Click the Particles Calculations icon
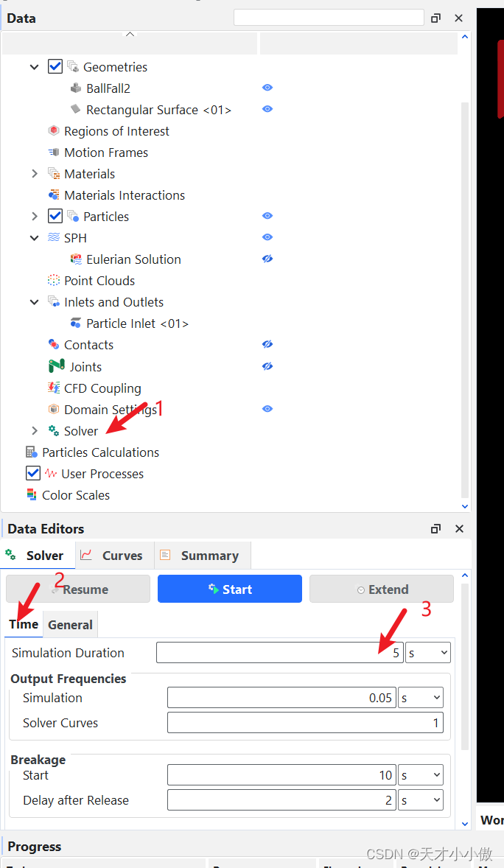This screenshot has width=504, height=868. 32,452
